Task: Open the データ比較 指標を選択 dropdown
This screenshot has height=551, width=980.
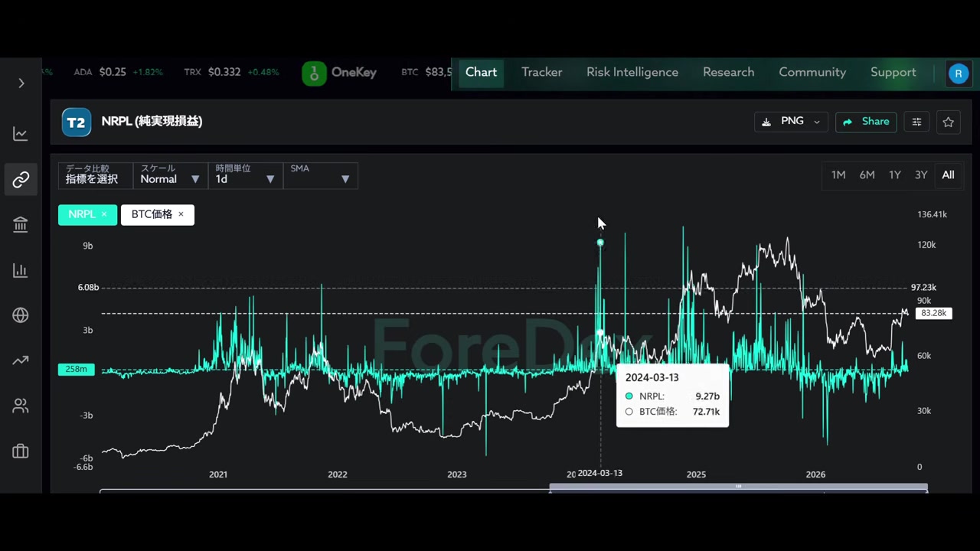Action: 96,175
